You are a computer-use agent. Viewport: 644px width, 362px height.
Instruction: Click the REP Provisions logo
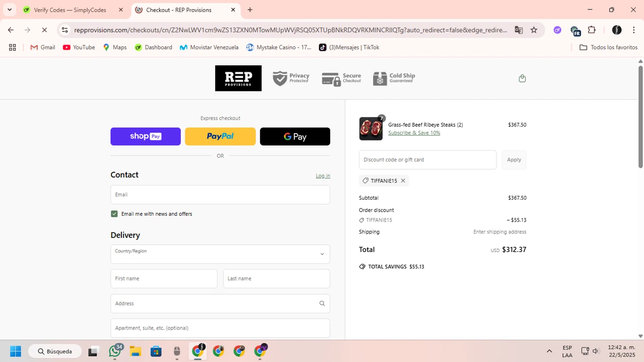238,78
